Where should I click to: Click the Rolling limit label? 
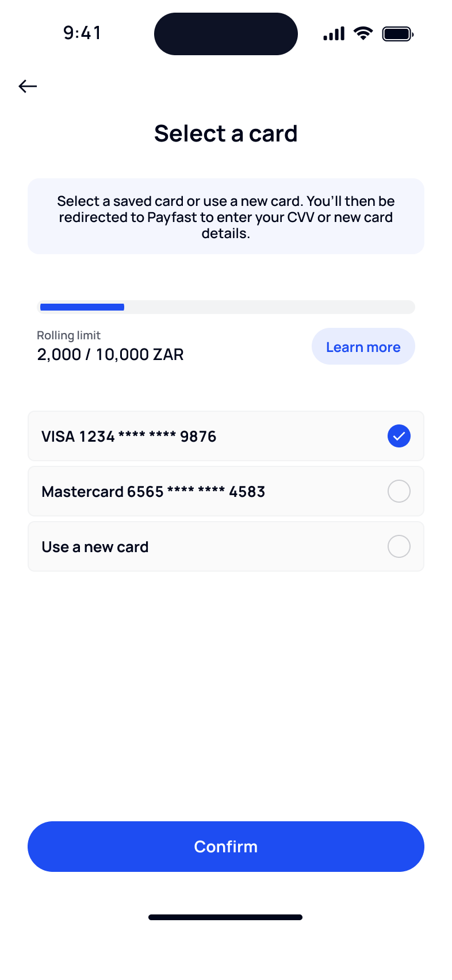pyautogui.click(x=68, y=335)
